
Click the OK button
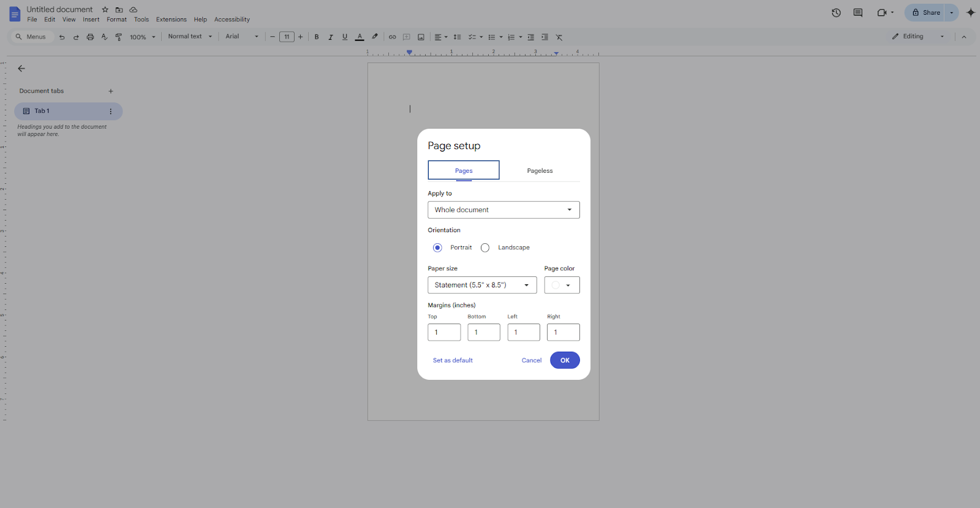pyautogui.click(x=565, y=360)
